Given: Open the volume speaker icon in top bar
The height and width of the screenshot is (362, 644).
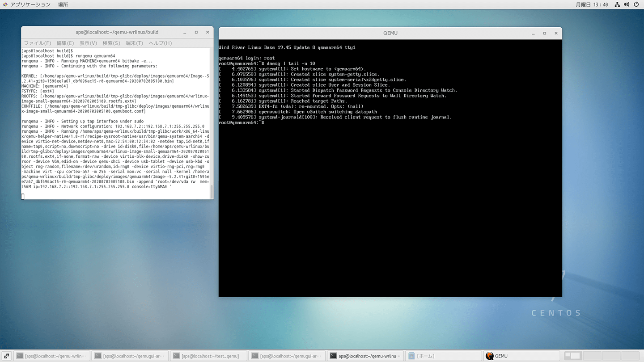Looking at the screenshot, I should (627, 4).
